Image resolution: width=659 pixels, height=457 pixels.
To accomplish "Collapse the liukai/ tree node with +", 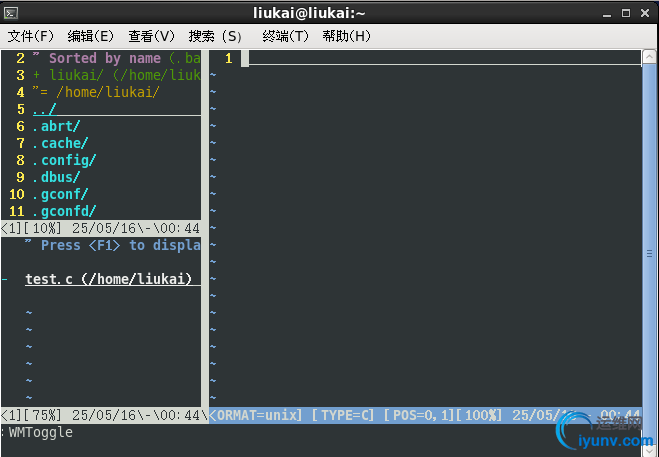I will [x=37, y=75].
